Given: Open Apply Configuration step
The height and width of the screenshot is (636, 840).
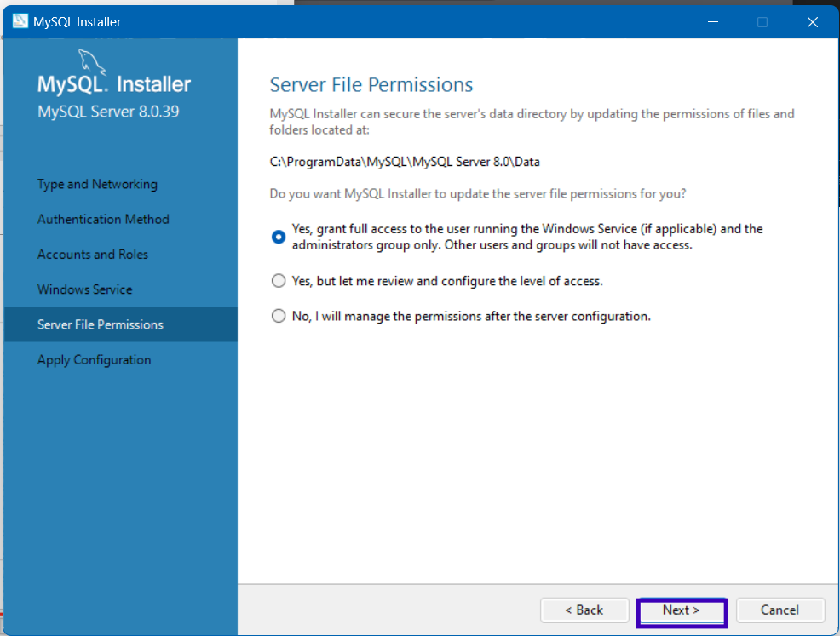Looking at the screenshot, I should click(x=95, y=360).
